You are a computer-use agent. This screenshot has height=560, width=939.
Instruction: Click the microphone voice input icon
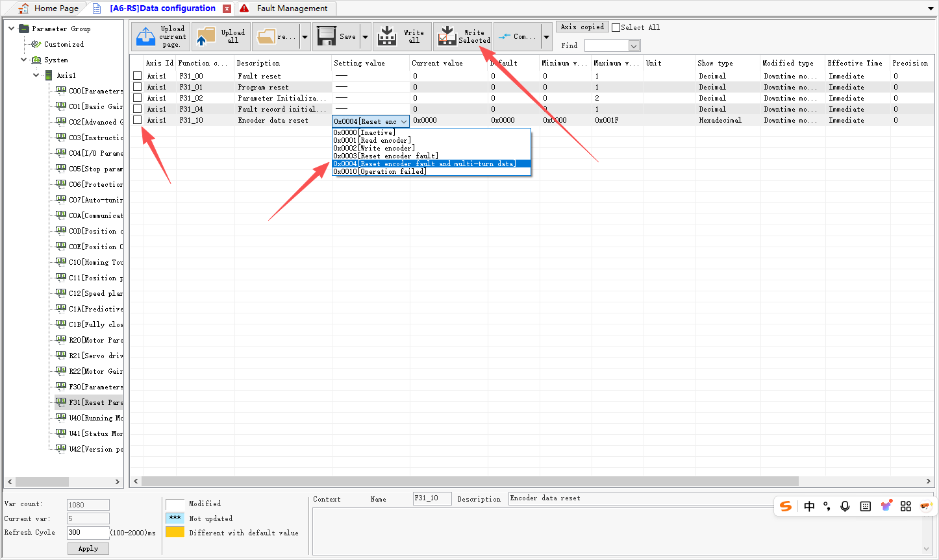click(845, 506)
